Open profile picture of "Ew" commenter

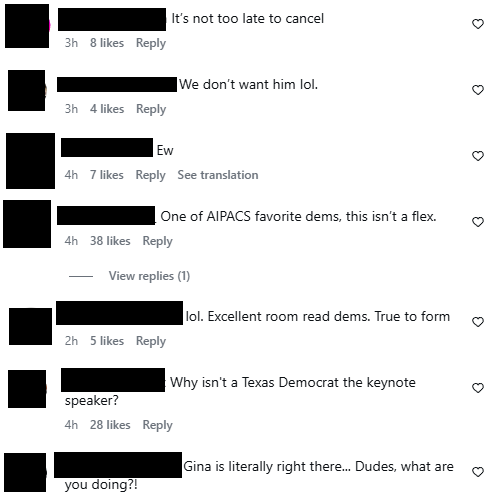pos(30,161)
